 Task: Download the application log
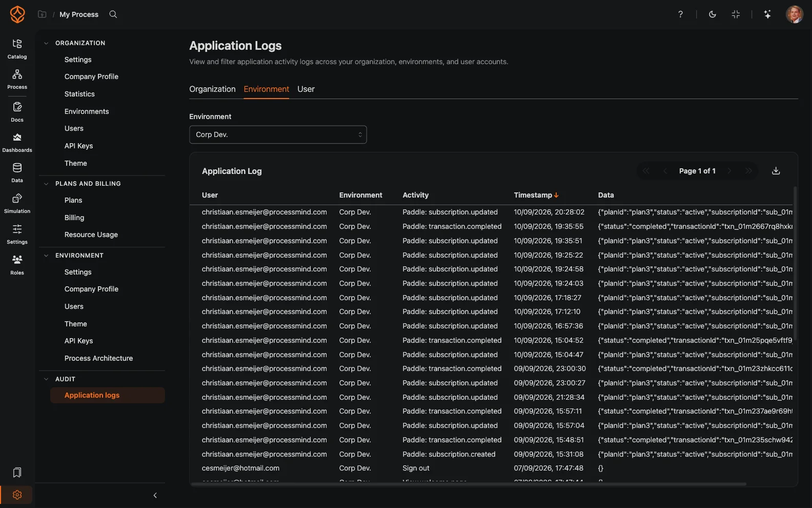pos(776,171)
